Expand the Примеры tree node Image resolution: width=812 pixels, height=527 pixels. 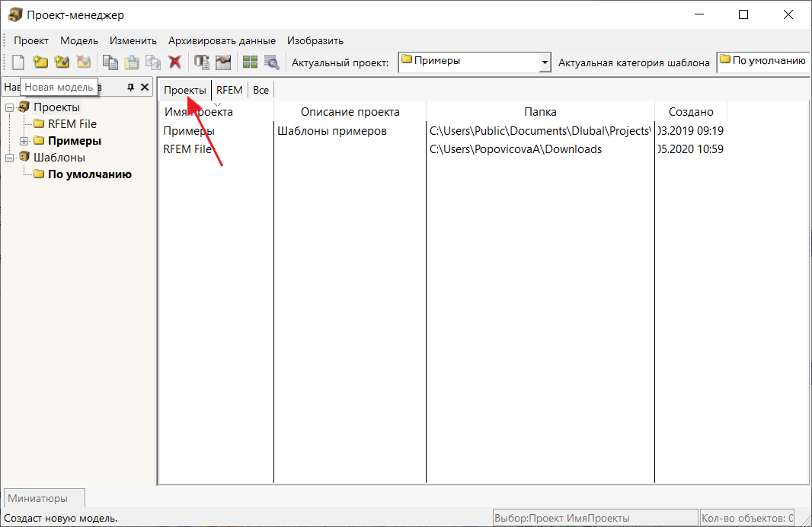point(24,141)
